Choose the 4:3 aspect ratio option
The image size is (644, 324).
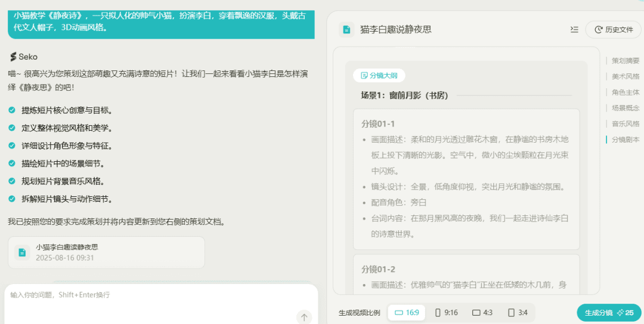[482, 313]
